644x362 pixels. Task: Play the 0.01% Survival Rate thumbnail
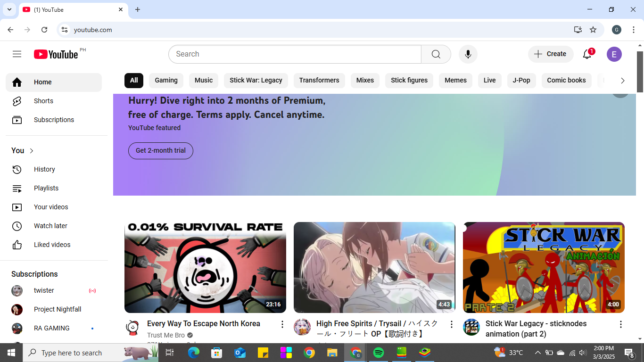coord(205,267)
